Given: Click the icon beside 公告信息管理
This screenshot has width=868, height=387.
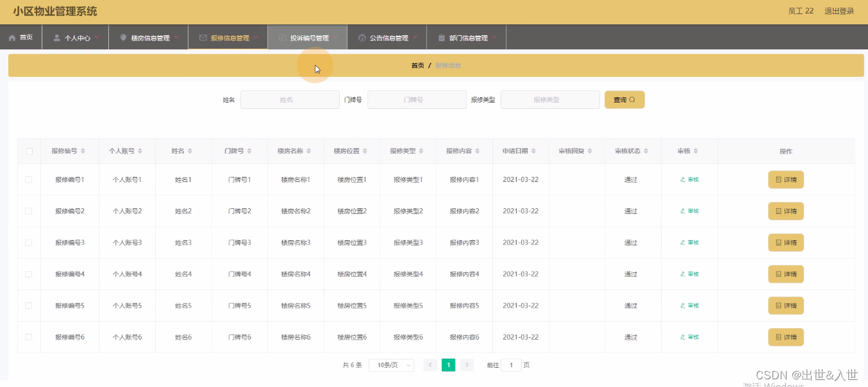Looking at the screenshot, I should click(362, 38).
